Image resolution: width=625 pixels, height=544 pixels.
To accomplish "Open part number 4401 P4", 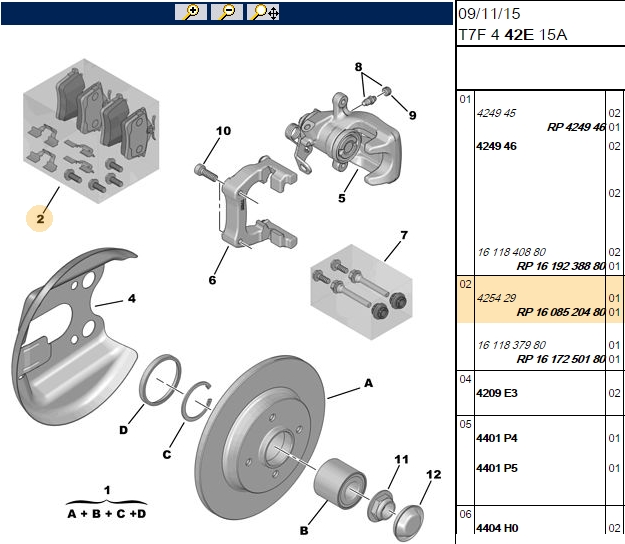I will pos(497,438).
